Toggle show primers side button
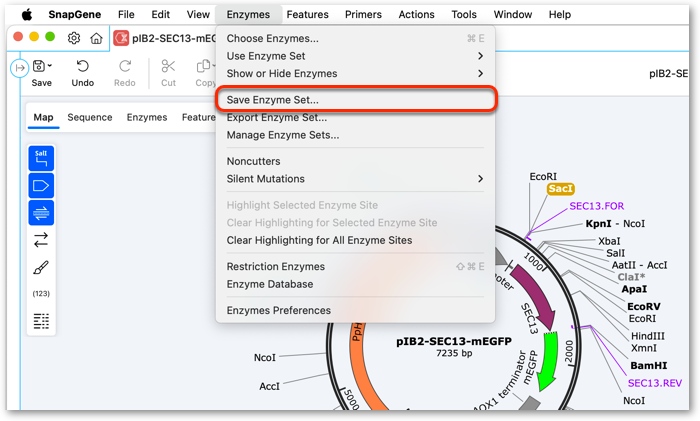 41,213
